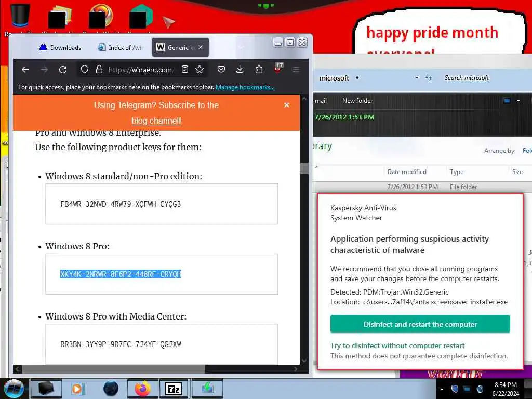The width and height of the screenshot is (532, 399).
Task: Click the microsoft breadcrumb in Explorer
Action: (334, 78)
